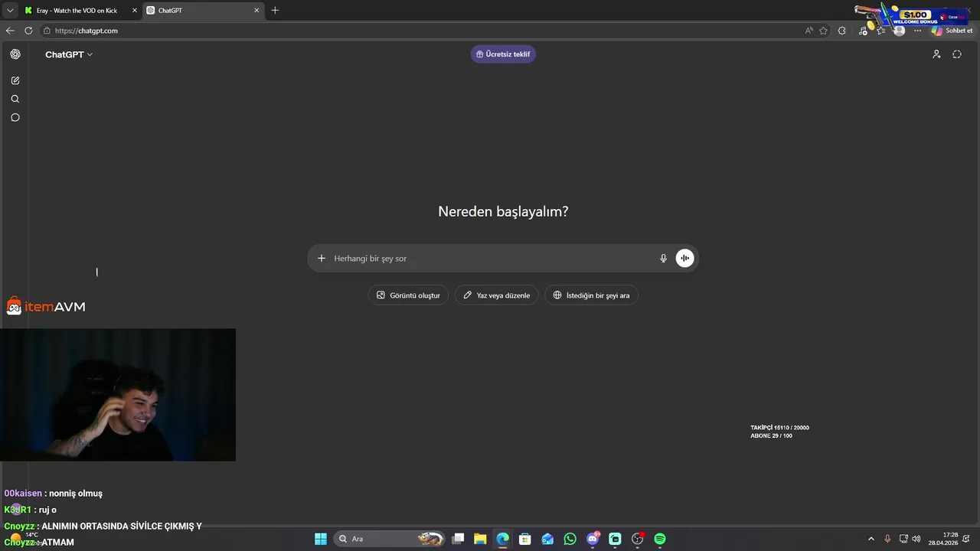Viewport: 980px width, 551px height.
Task: Start a temporary chat with dashed circle icon
Action: [x=957, y=54]
